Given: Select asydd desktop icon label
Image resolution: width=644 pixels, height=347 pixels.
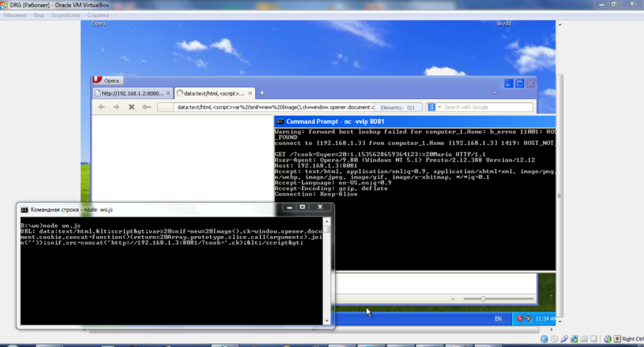Looking at the screenshot, I should coord(504,23).
